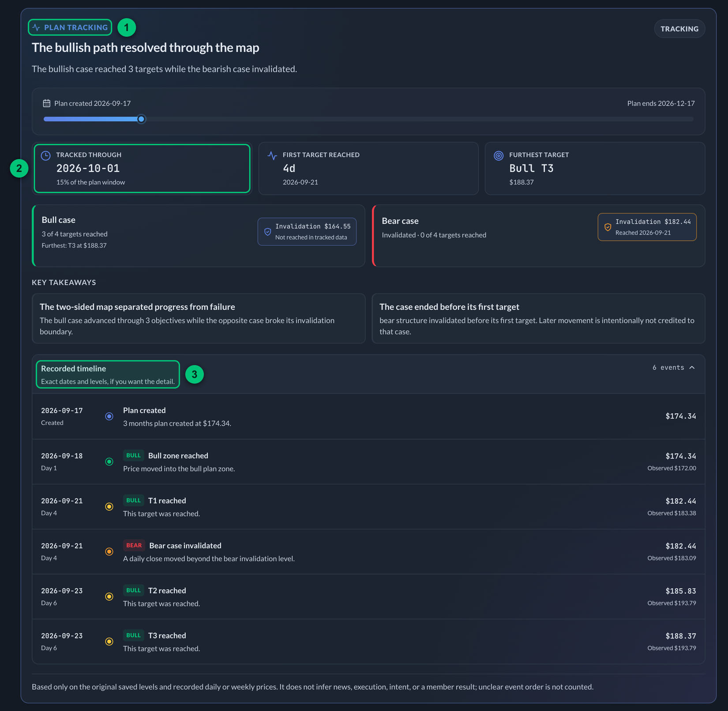Click the First Target Reached 4d value
728x711 pixels.
(x=289, y=168)
